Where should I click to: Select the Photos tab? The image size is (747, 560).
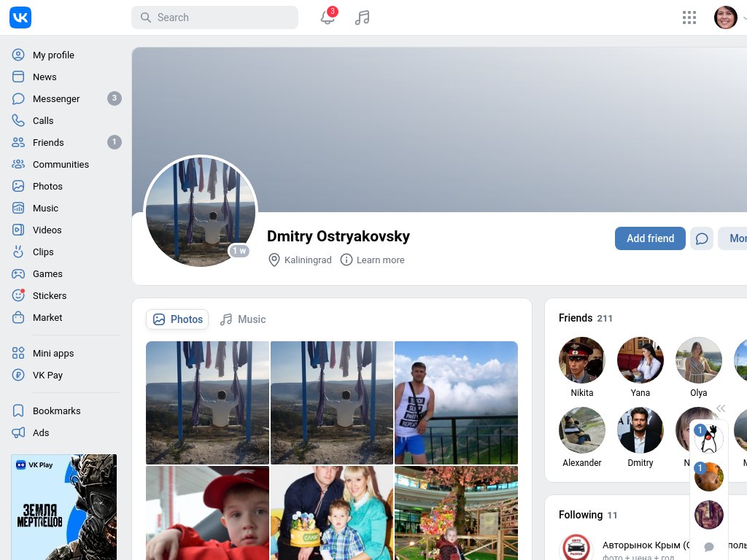[177, 319]
